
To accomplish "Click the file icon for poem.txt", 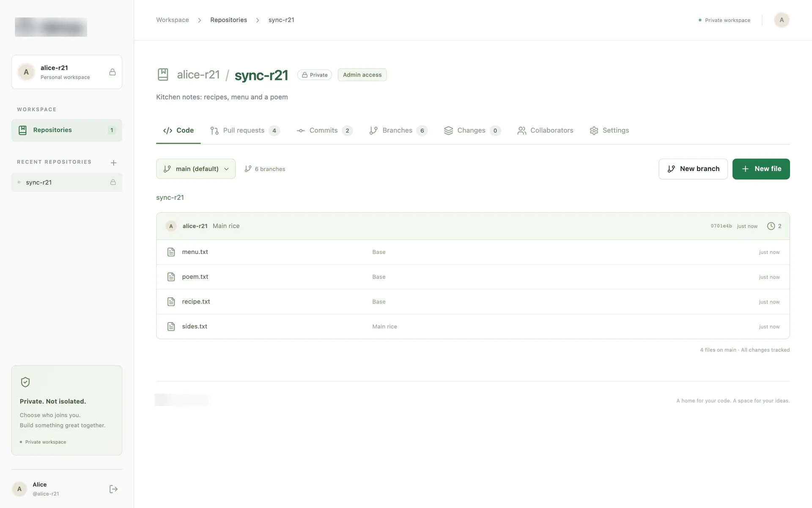I will 171,277.
